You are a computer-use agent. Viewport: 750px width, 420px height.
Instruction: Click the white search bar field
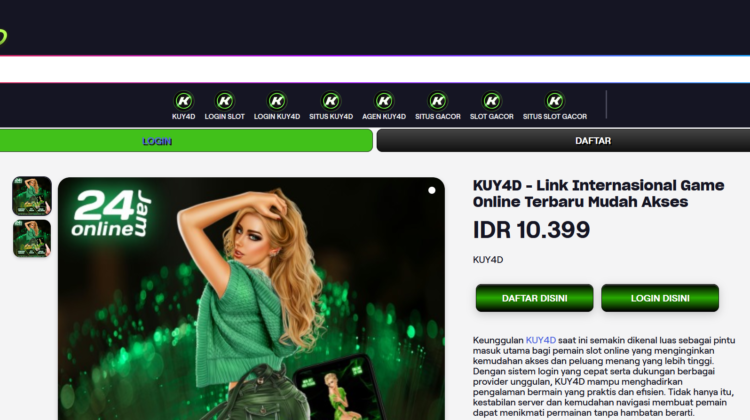(x=375, y=69)
